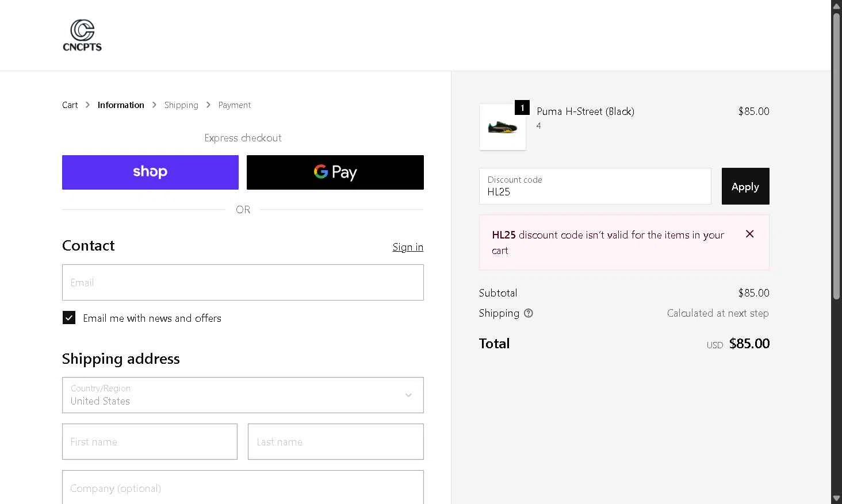Pay with Google Pay express button
The height and width of the screenshot is (504, 842).
(x=335, y=172)
